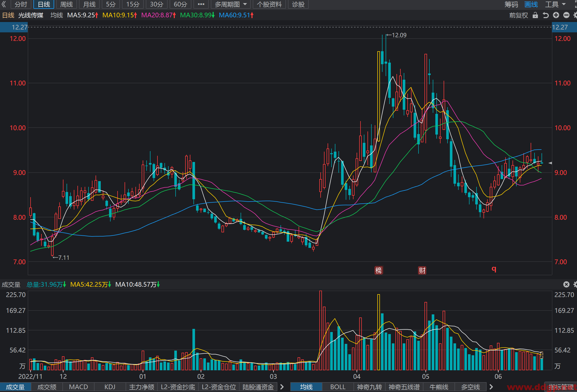
Task: Toggle the 筹码 chip distribution panel
Action: 511,4
